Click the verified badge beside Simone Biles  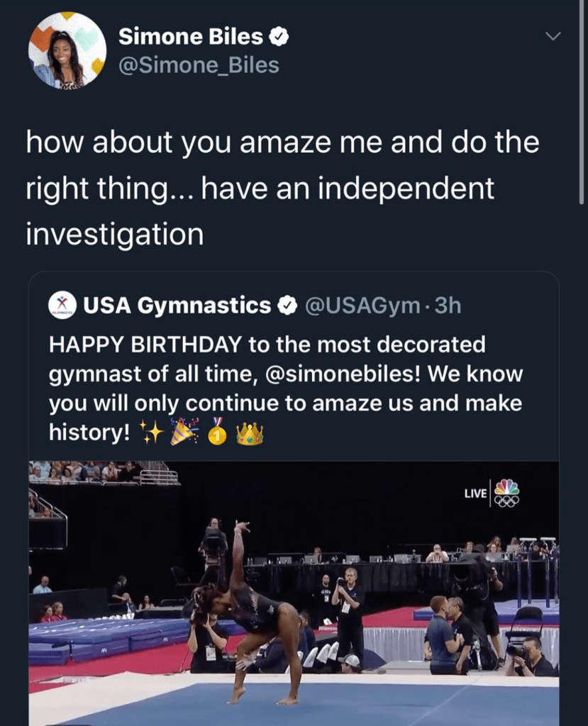[280, 36]
